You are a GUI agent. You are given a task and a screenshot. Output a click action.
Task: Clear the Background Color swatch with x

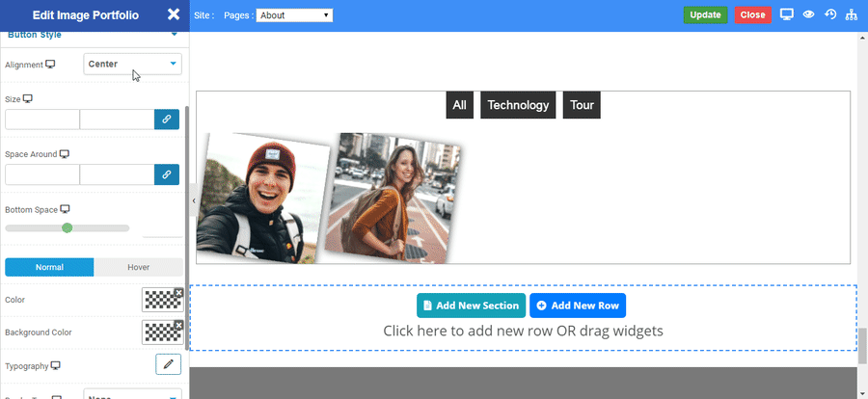[x=178, y=325]
